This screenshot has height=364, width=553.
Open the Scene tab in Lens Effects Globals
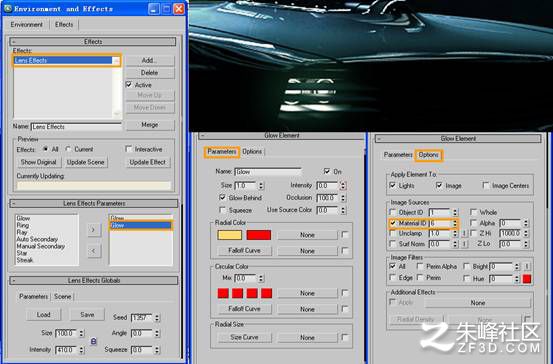(x=63, y=297)
